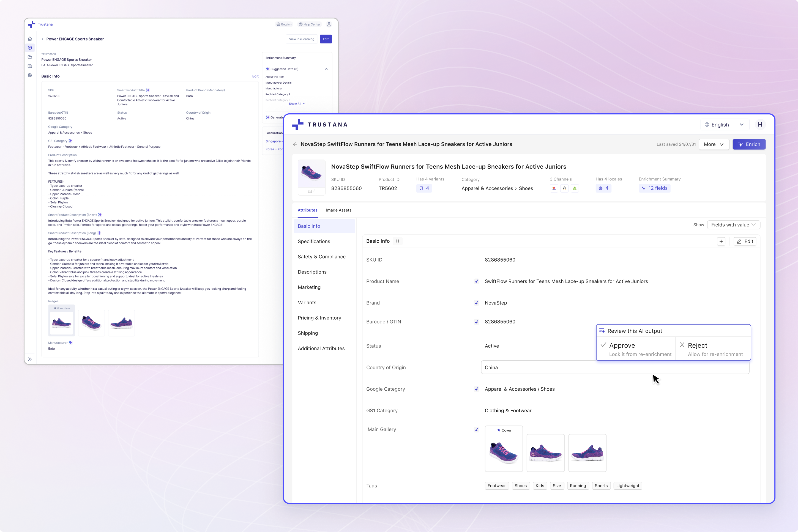The width and height of the screenshot is (798, 532).
Task: Click Lazada channel icon
Action: click(554, 188)
